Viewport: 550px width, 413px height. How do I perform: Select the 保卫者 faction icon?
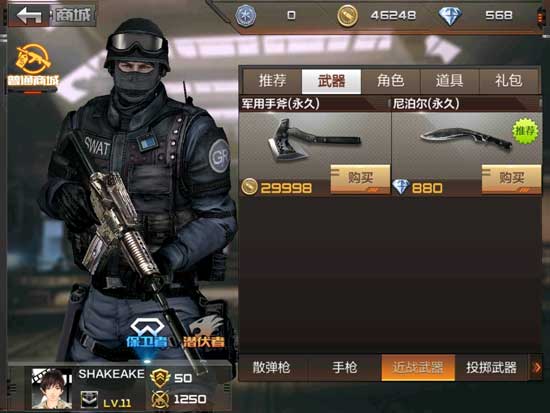click(147, 333)
